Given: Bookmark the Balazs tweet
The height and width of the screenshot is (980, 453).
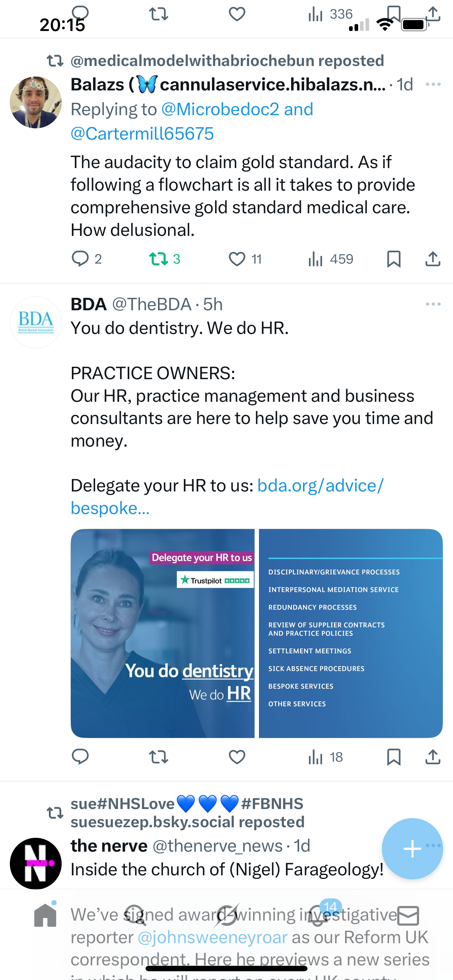Looking at the screenshot, I should click(x=394, y=259).
